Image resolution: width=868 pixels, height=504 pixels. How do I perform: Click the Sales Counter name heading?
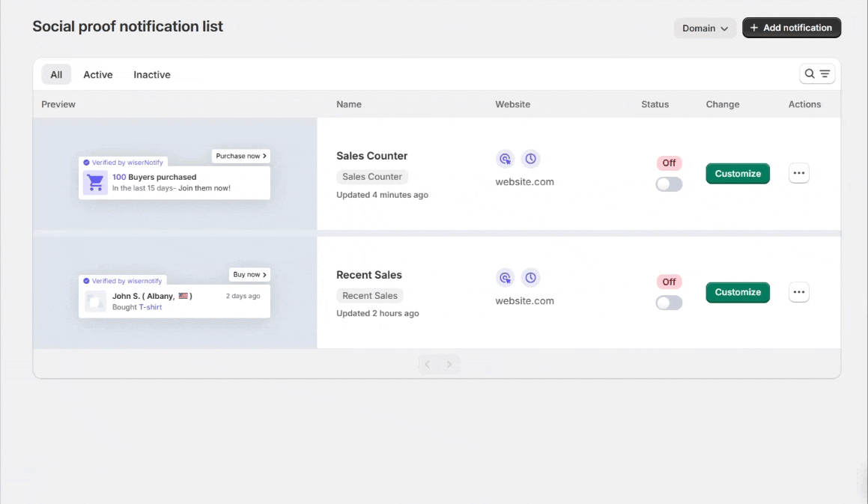[372, 157]
